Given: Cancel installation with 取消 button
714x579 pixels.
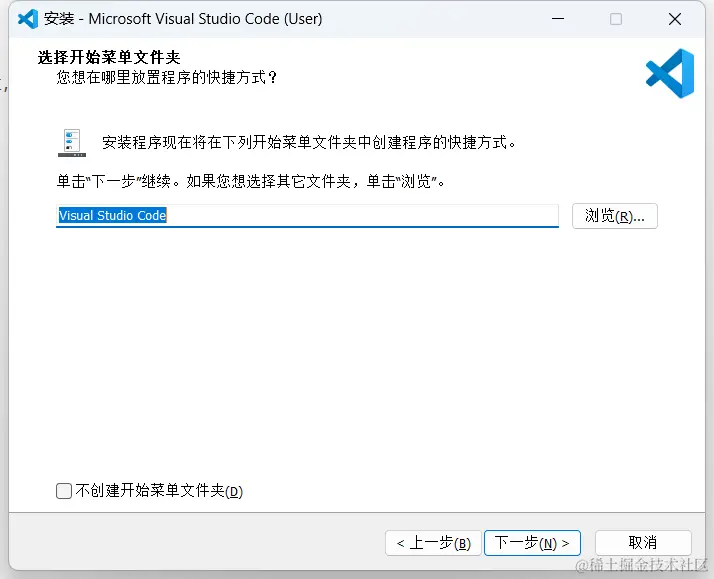Looking at the screenshot, I should tap(643, 543).
